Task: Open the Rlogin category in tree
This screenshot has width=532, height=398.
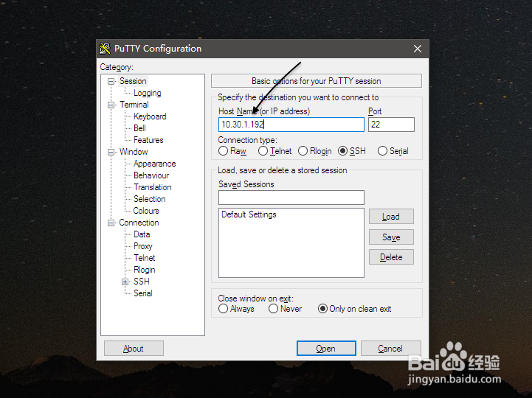Action: [x=144, y=270]
